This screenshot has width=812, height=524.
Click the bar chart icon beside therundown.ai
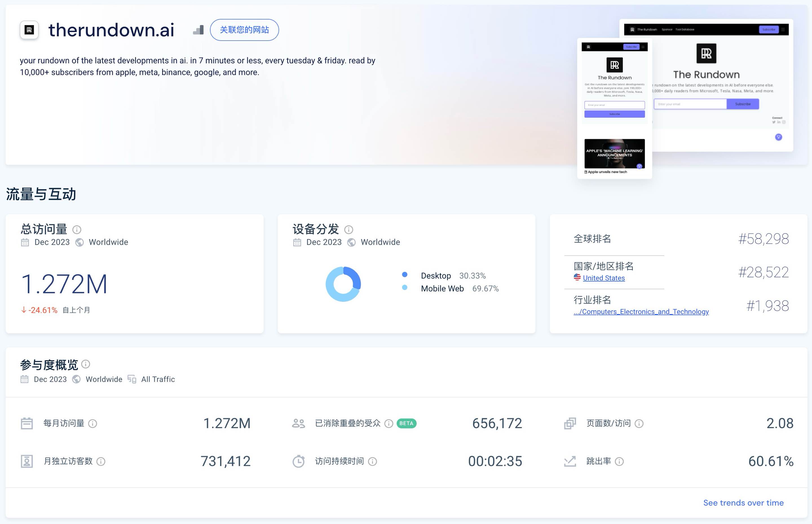pyautogui.click(x=198, y=30)
